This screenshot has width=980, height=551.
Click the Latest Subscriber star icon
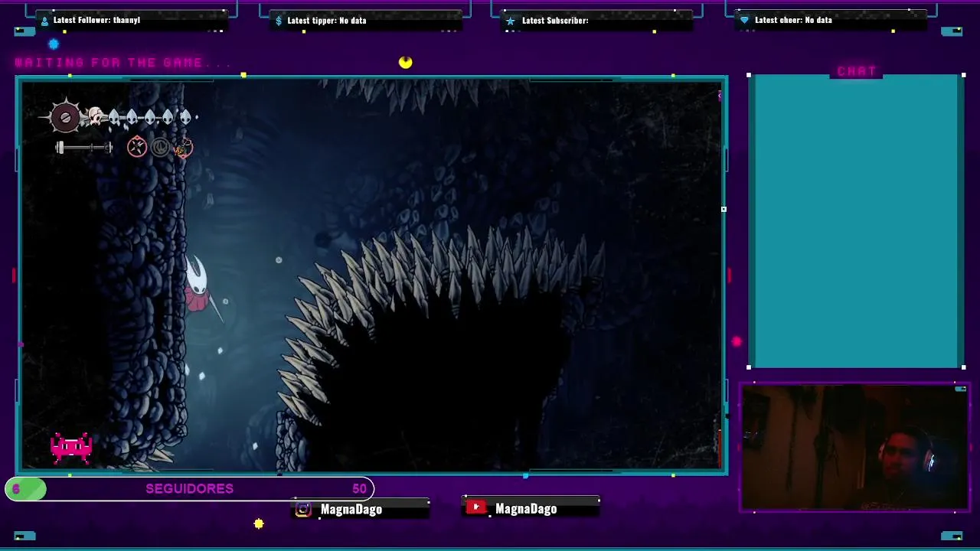(511, 21)
